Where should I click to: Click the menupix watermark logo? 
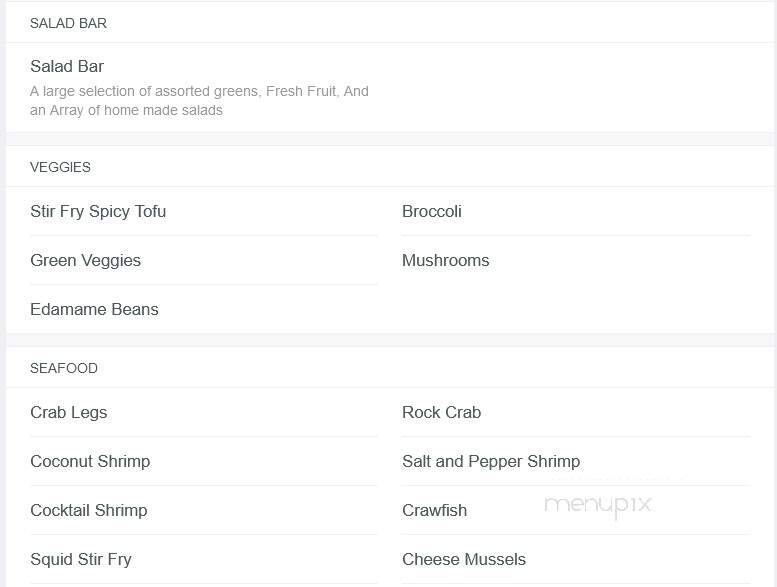coord(598,506)
